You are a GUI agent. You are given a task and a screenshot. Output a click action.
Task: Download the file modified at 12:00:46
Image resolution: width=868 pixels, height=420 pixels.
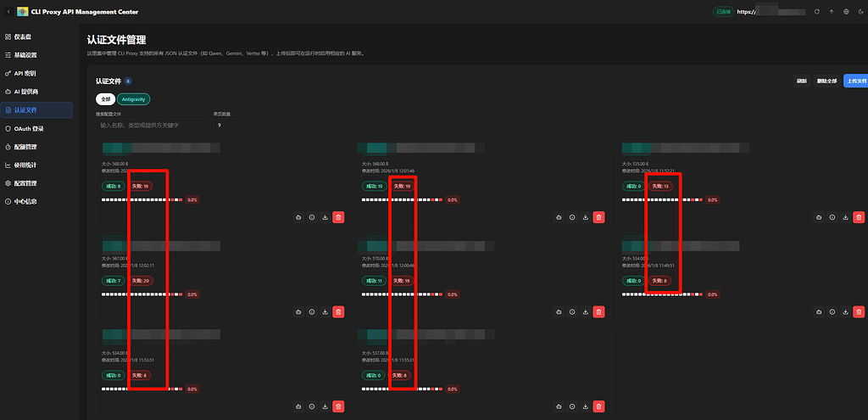(x=585, y=312)
